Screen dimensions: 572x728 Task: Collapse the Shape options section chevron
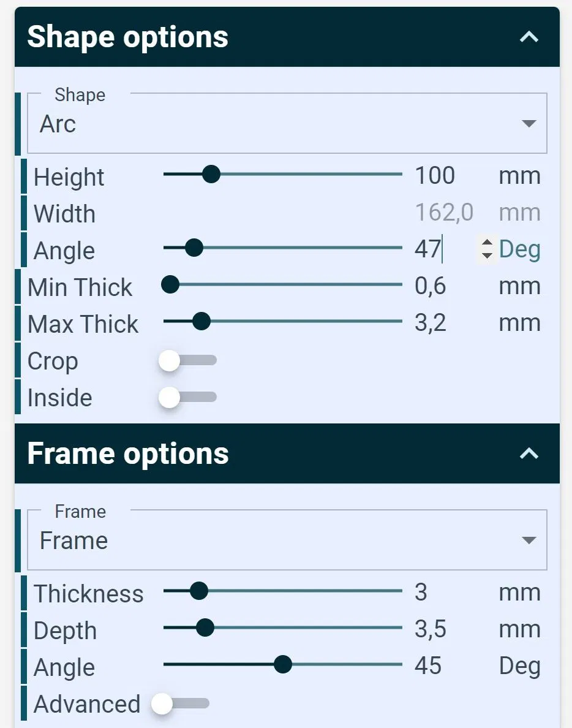[529, 37]
